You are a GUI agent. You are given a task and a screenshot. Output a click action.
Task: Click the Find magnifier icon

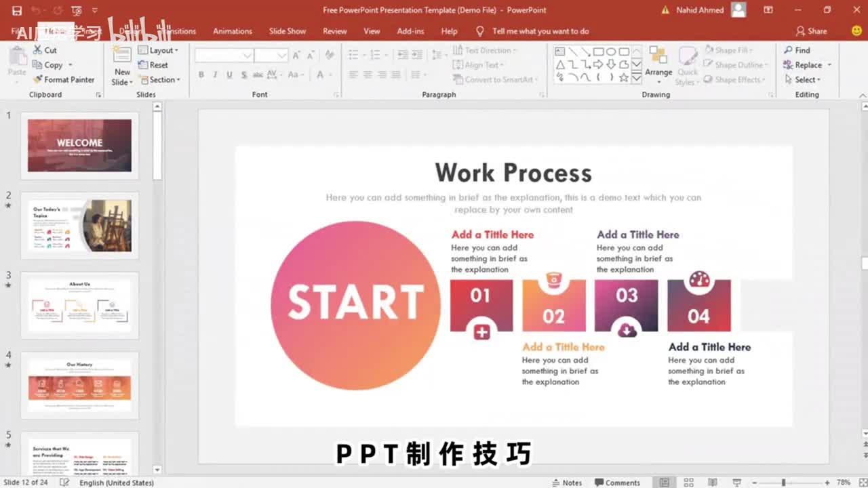(789, 50)
